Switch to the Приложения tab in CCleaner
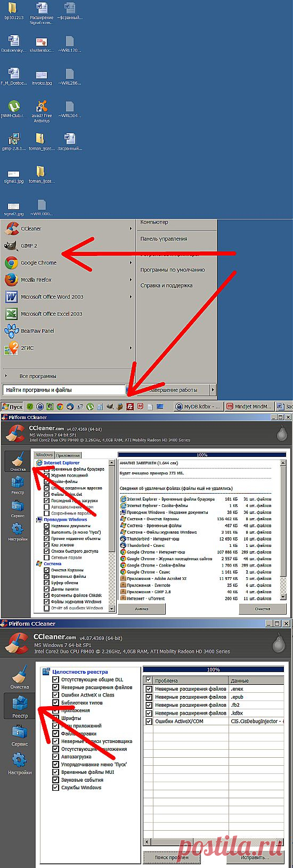 click(68, 455)
